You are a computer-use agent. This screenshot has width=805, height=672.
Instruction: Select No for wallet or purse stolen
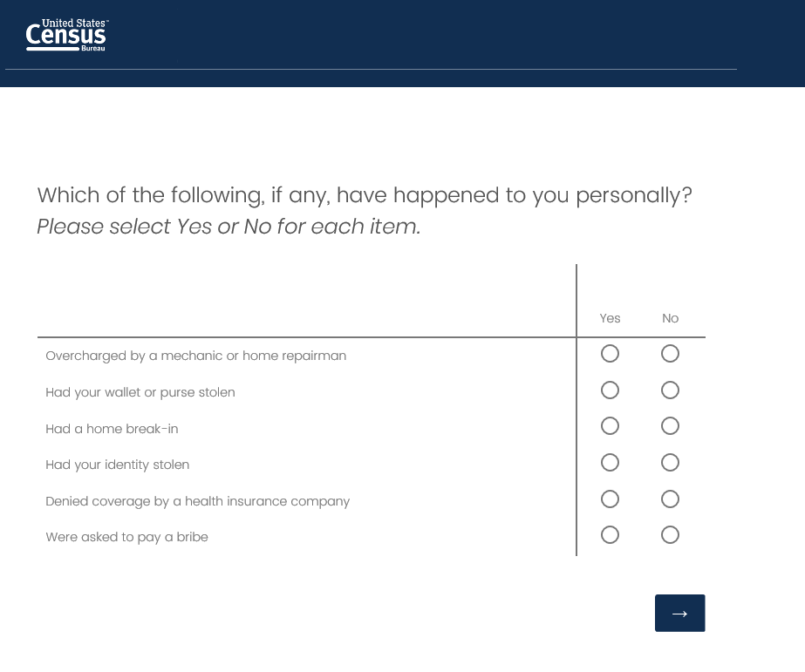[x=670, y=390]
